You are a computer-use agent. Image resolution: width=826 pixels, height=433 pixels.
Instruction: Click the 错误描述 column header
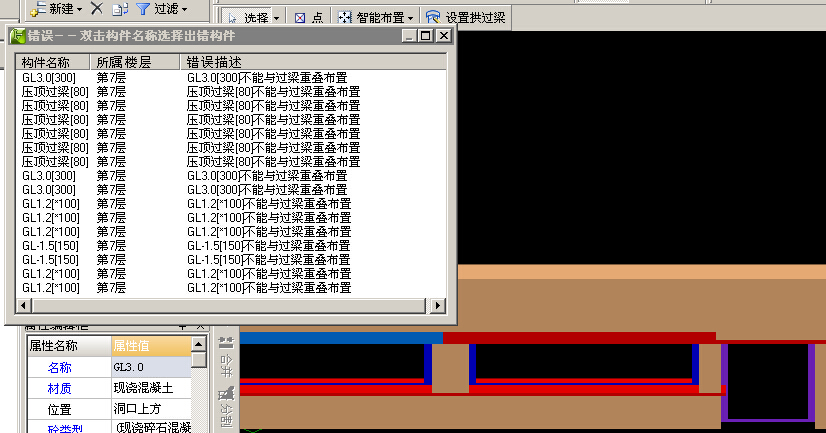pos(214,62)
